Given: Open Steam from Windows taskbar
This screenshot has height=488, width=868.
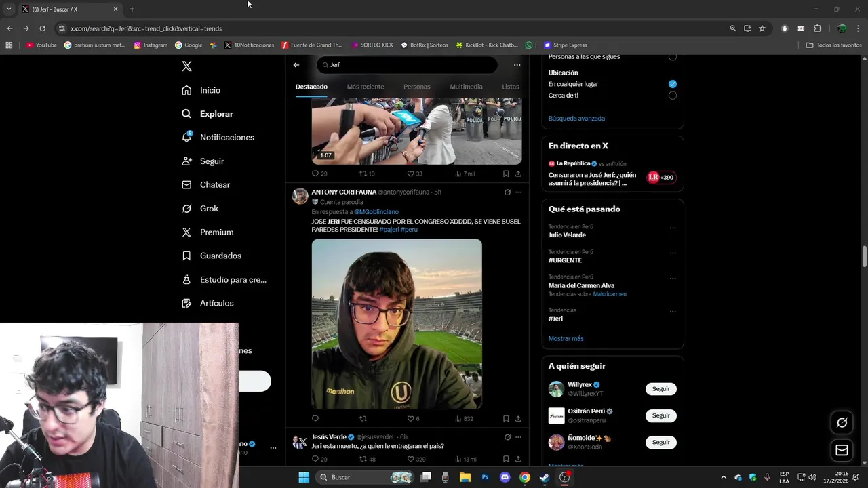Looking at the screenshot, I should (x=544, y=477).
